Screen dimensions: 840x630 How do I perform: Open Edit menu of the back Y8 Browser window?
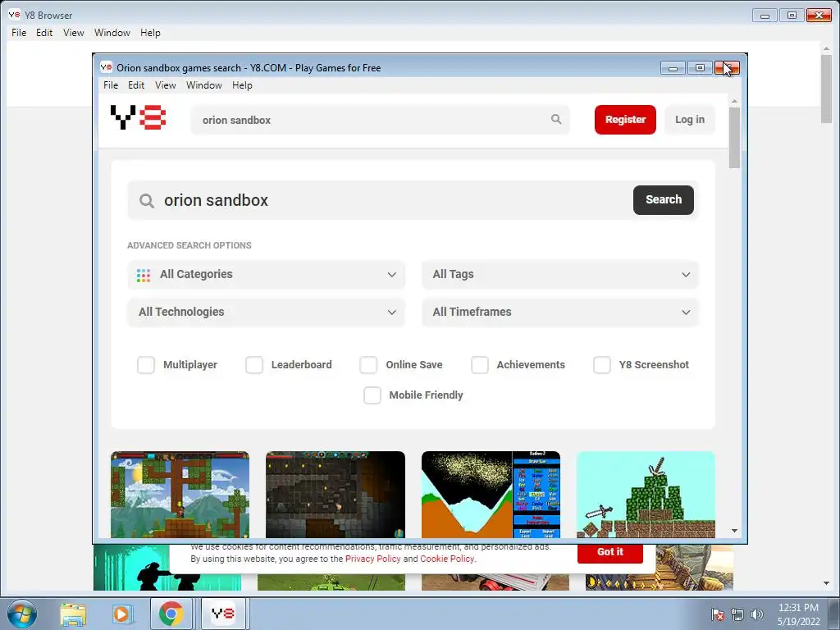coord(44,33)
